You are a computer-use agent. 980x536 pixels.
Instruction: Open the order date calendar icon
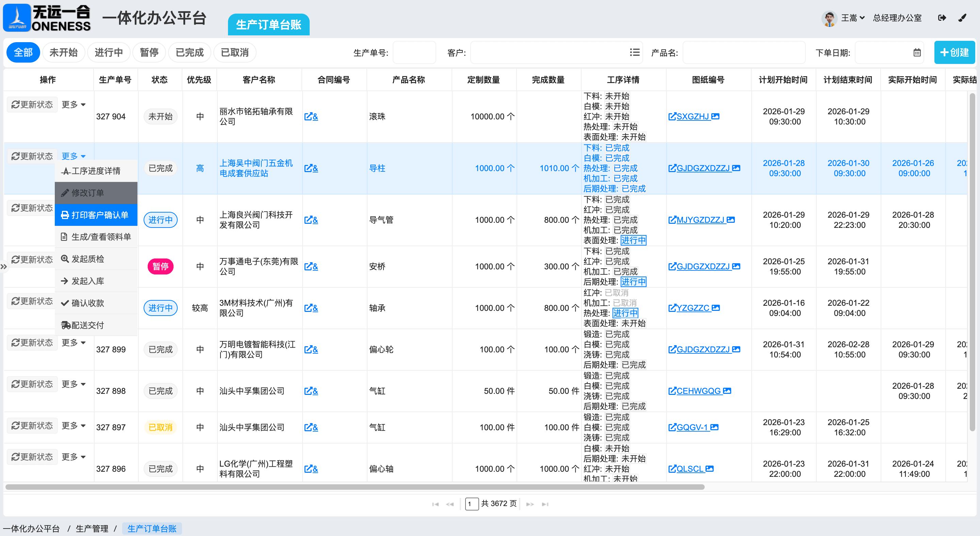917,52
